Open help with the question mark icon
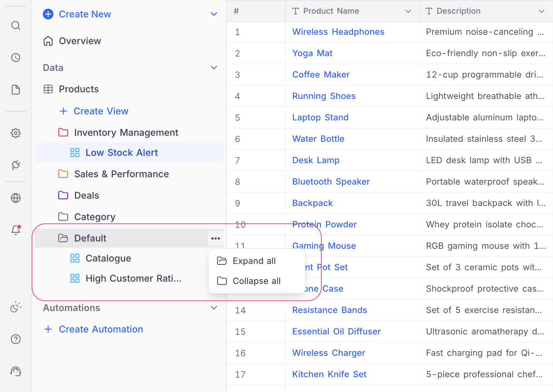553x392 pixels. click(x=16, y=339)
